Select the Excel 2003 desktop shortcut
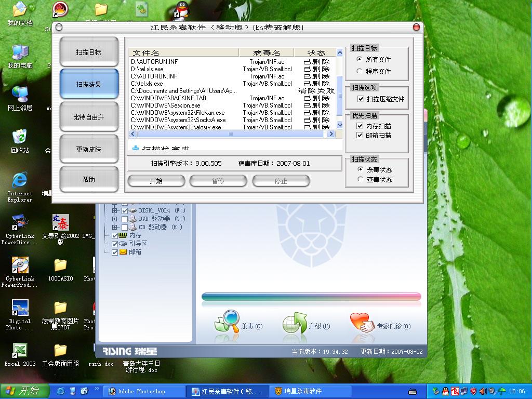Viewport: 532px width, 399px height. tap(20, 354)
